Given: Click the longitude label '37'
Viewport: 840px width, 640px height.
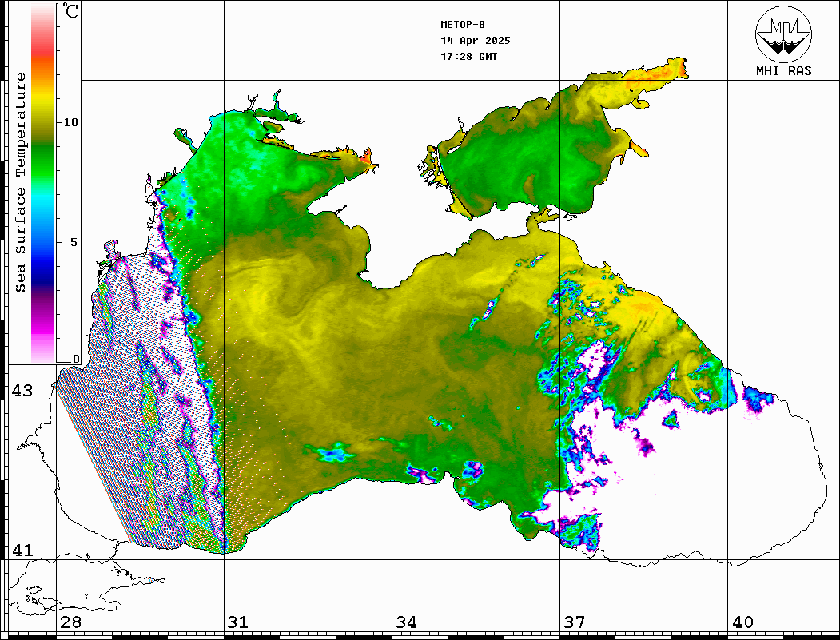Looking at the screenshot, I should (x=575, y=622).
